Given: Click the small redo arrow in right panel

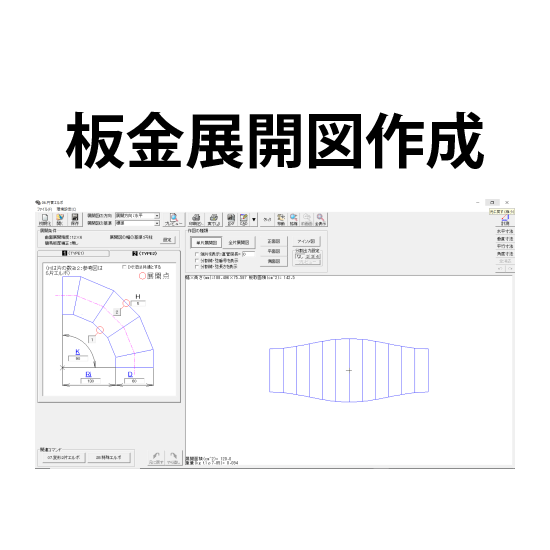Looking at the screenshot, I should [x=510, y=269].
